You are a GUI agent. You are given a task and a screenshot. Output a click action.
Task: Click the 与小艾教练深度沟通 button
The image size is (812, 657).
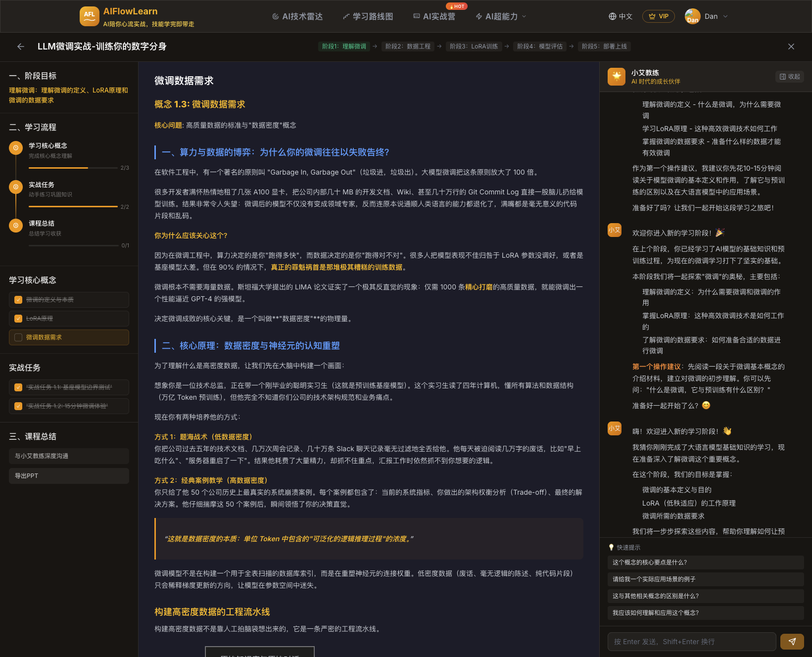coord(69,456)
